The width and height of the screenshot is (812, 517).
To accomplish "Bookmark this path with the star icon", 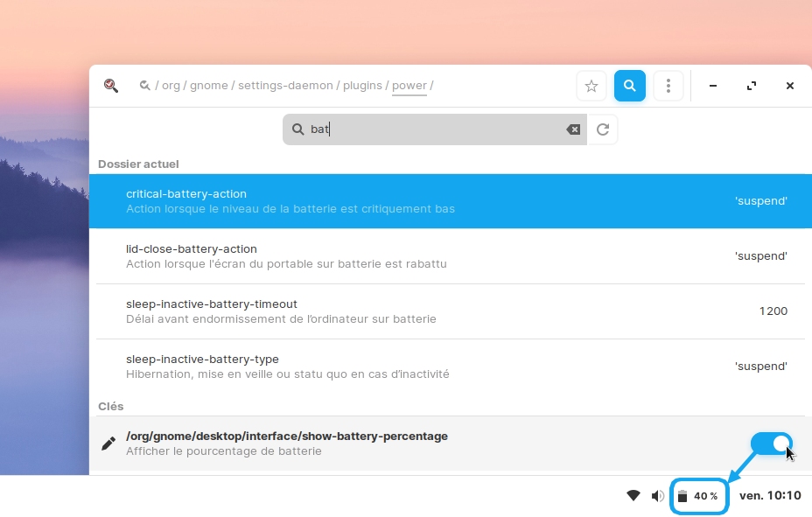I will (591, 86).
